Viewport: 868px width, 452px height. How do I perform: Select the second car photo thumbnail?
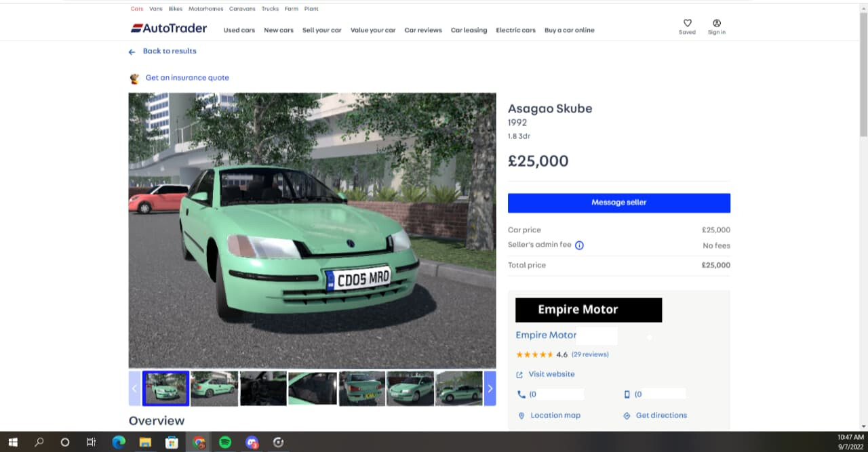tap(214, 388)
